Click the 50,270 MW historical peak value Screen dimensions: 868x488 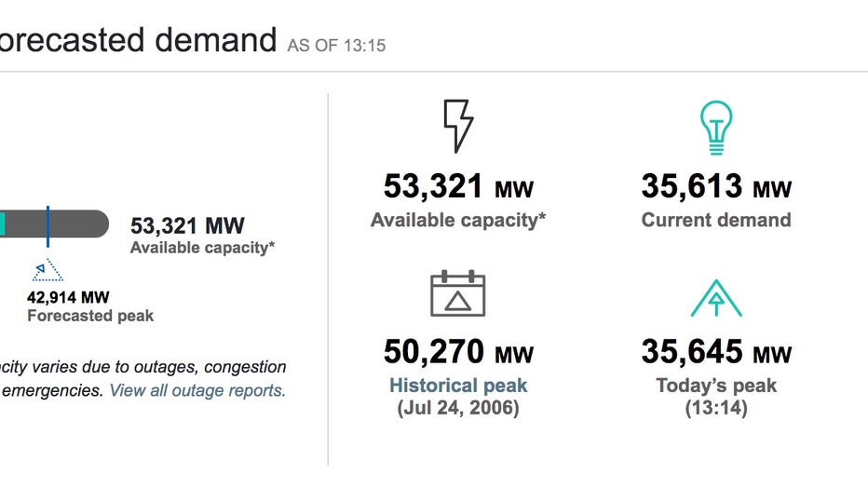458,352
